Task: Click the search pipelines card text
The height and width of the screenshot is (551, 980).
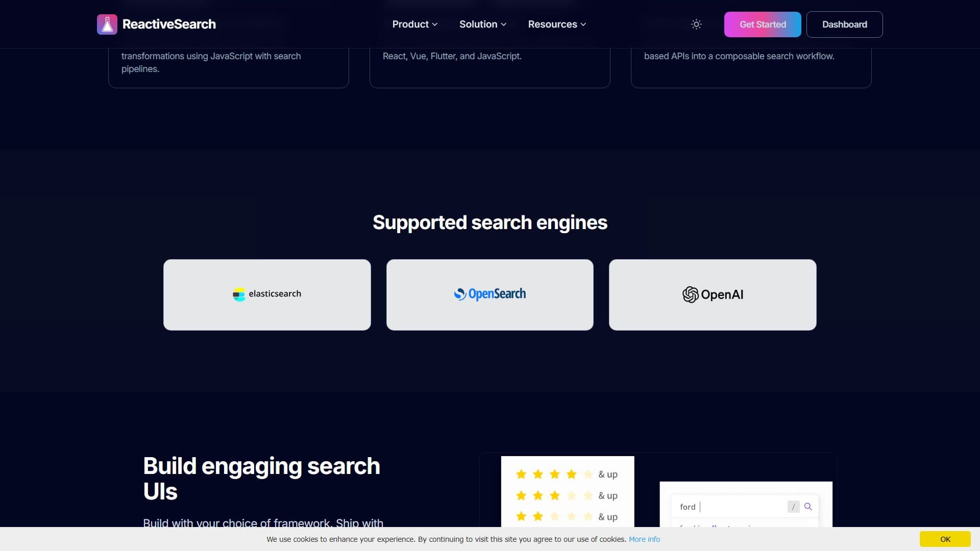Action: tap(211, 62)
